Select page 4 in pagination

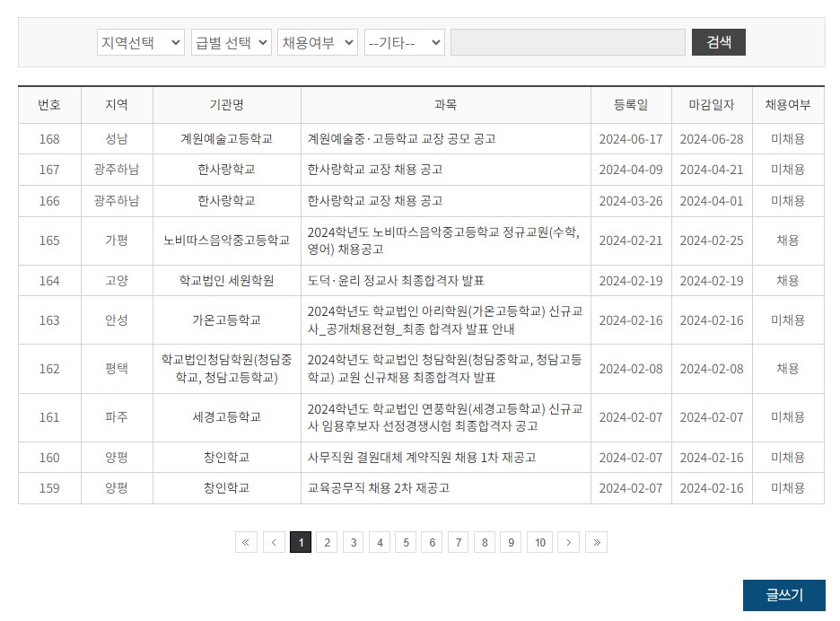[x=380, y=542]
